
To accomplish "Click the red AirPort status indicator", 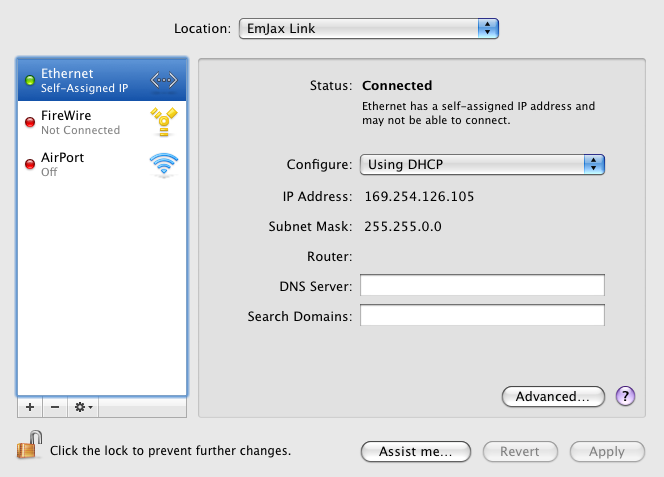I will [x=30, y=164].
